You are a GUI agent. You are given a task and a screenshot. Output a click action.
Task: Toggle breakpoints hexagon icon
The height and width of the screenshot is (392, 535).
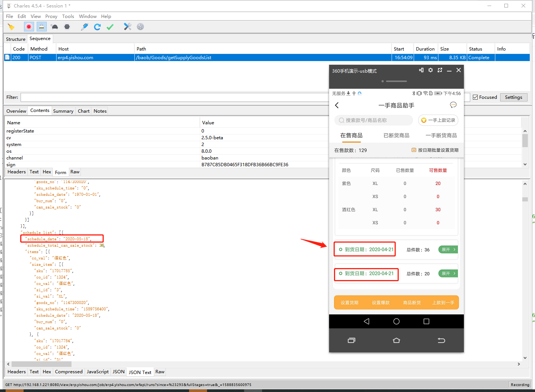(67, 27)
